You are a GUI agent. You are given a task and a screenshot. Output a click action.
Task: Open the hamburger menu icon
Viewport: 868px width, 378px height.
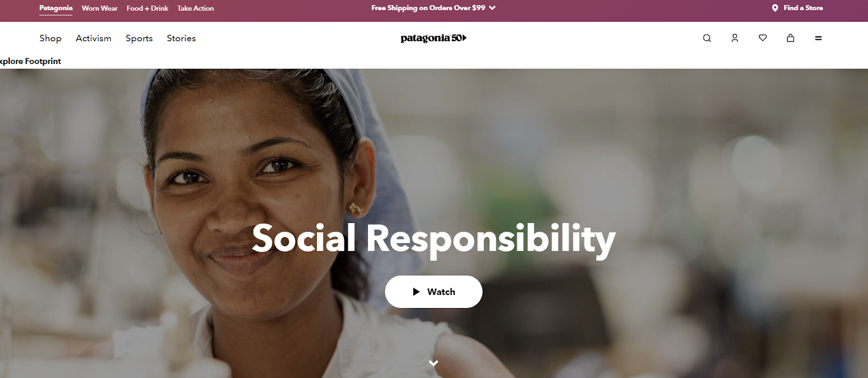(x=818, y=38)
